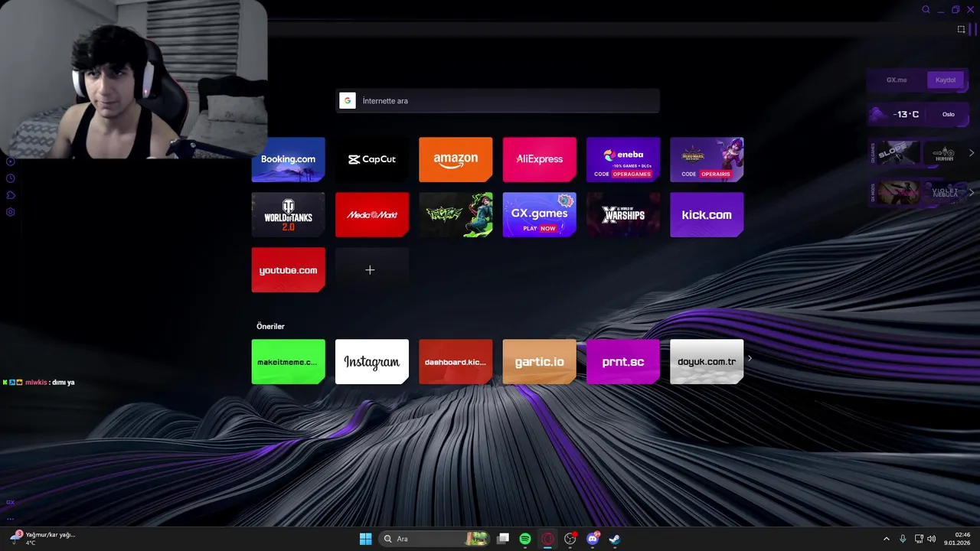Open OBS Studio from the taskbar
This screenshot has height=551, width=980.
coord(570,539)
